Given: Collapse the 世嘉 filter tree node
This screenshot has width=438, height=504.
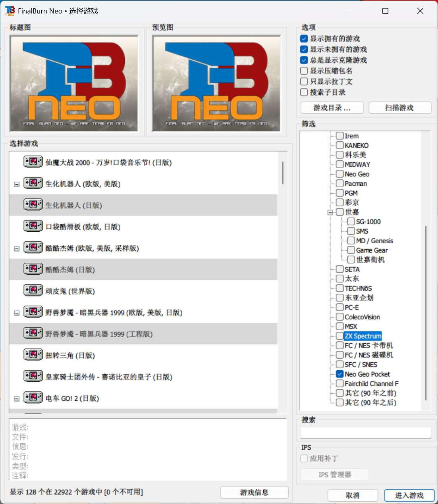Looking at the screenshot, I should [x=330, y=212].
